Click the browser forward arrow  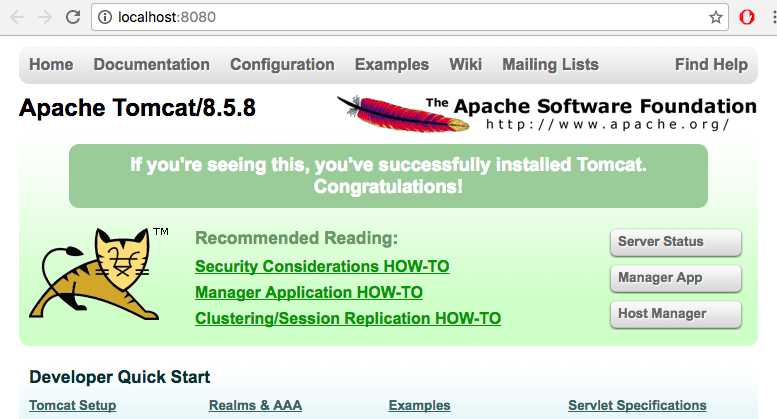[x=45, y=17]
